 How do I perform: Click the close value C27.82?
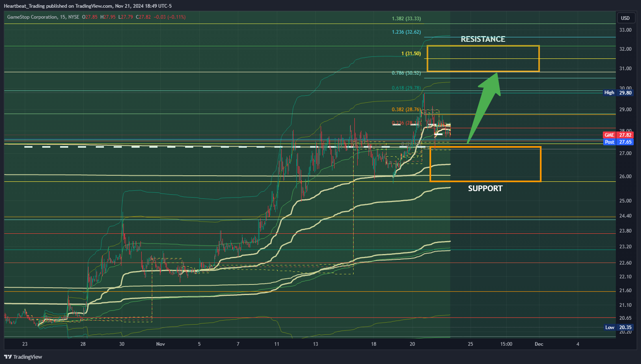pos(143,17)
